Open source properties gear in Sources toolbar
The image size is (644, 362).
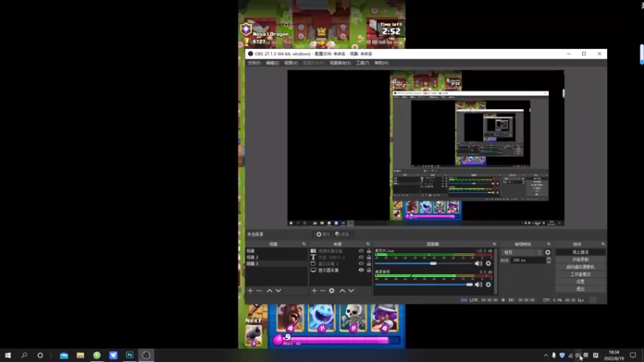[332, 290]
